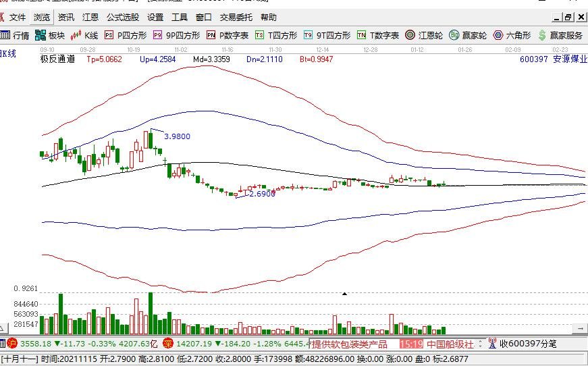Click the PS icon for P四方形
The image size is (588, 366).
pos(109,35)
